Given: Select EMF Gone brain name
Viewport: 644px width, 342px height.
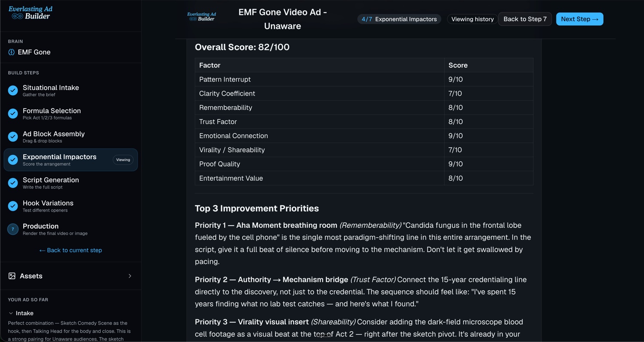Looking at the screenshot, I should [x=34, y=52].
